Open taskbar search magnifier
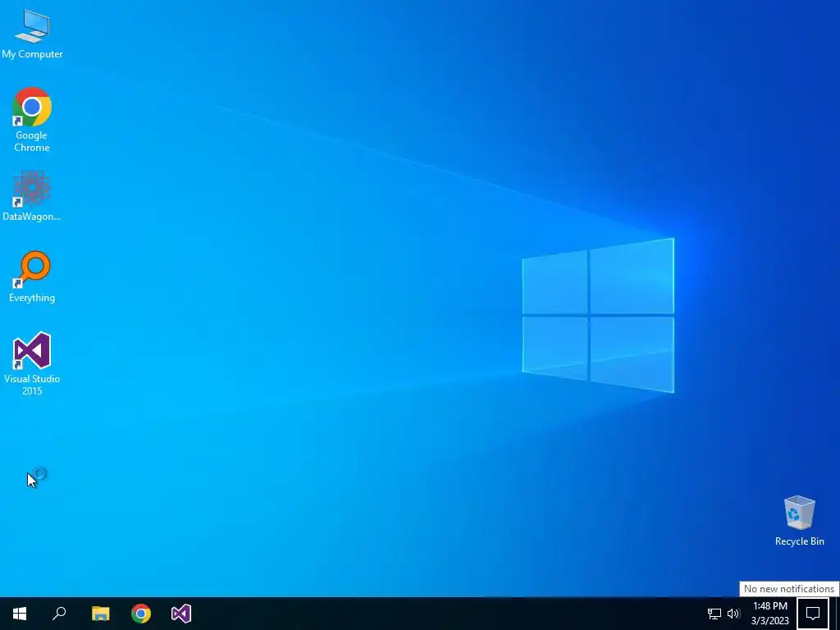This screenshot has width=840, height=630. [x=59, y=614]
